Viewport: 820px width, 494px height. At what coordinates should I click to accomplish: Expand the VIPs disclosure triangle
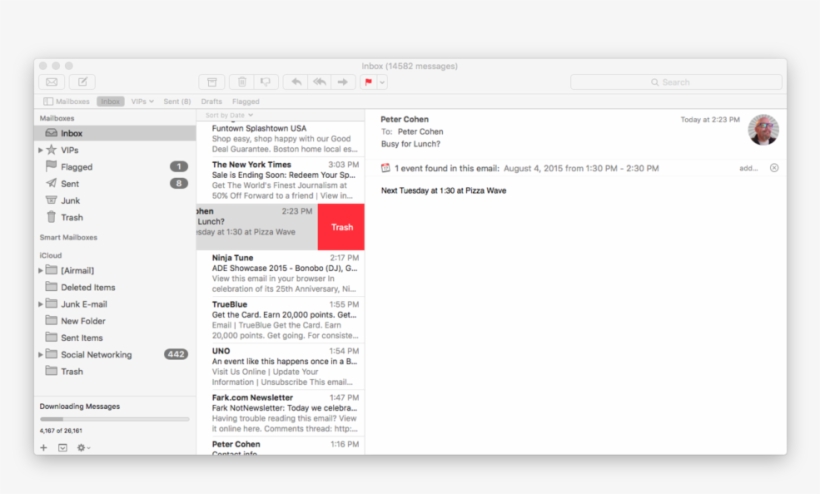pos(40,150)
